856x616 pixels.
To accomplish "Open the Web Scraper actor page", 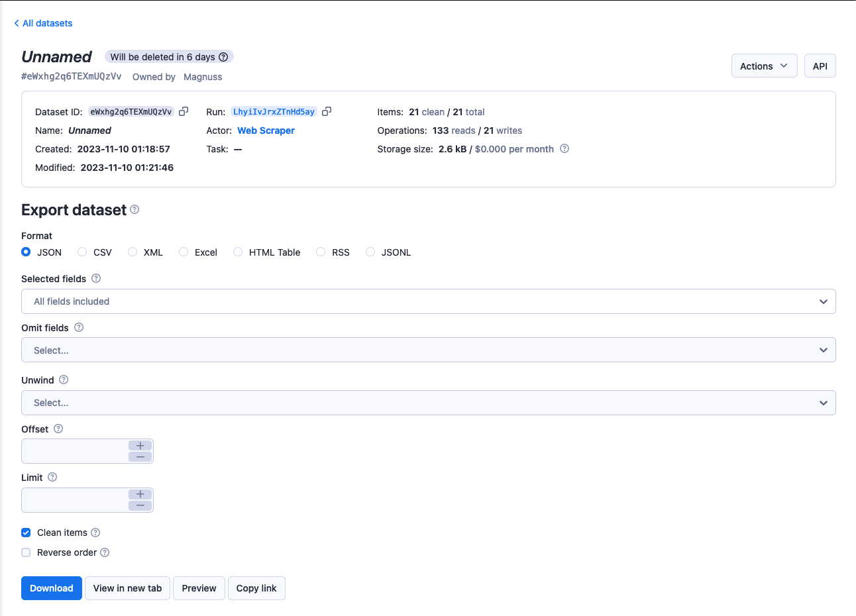I will click(x=266, y=130).
